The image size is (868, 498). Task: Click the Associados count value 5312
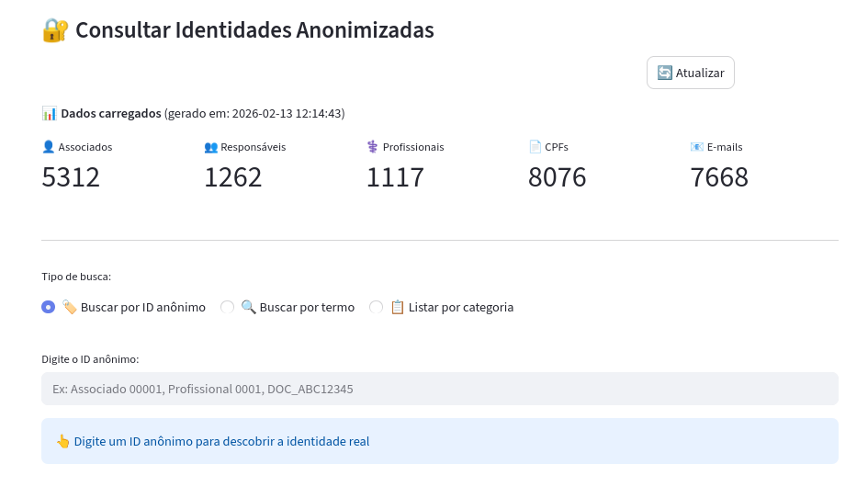[x=71, y=177]
